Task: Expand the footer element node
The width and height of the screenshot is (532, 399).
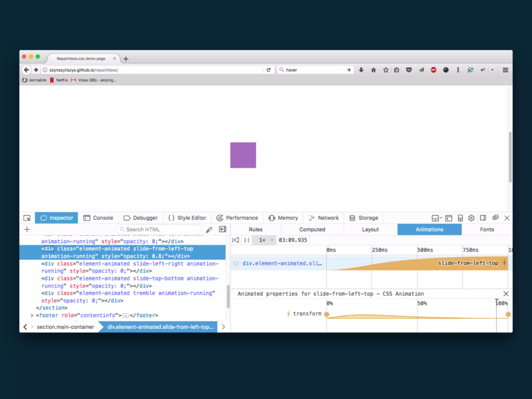Action: tap(32, 315)
